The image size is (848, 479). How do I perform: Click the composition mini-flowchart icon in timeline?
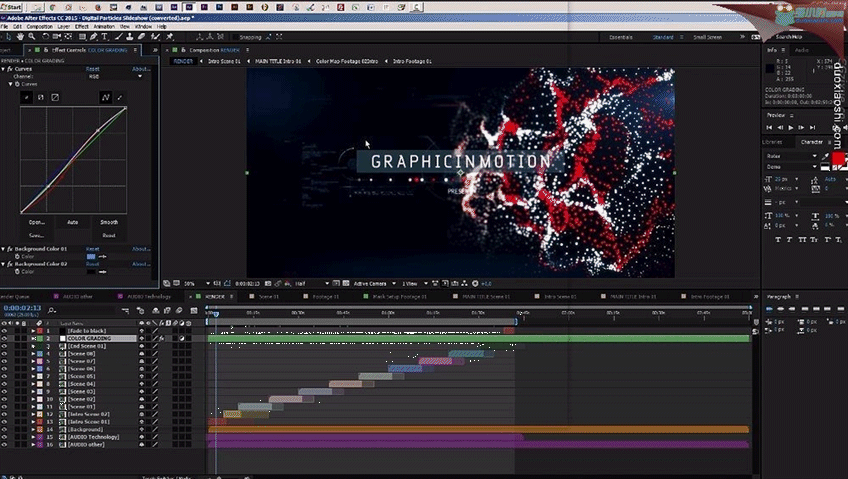(x=125, y=310)
